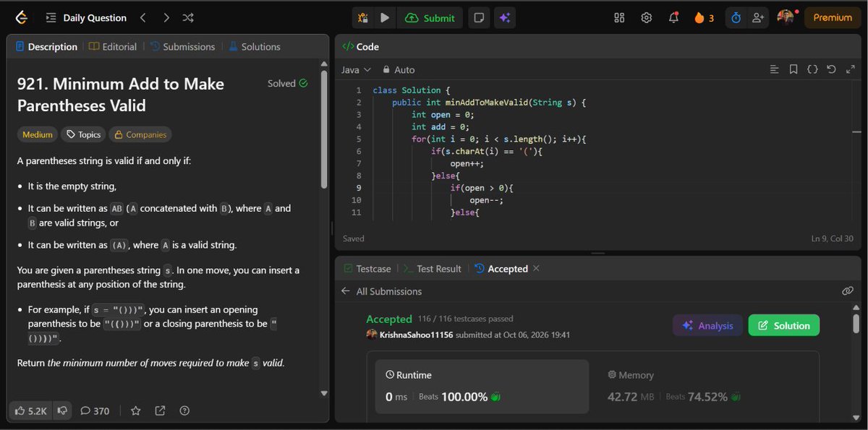
Task: Open the notes icon
Action: (478, 17)
